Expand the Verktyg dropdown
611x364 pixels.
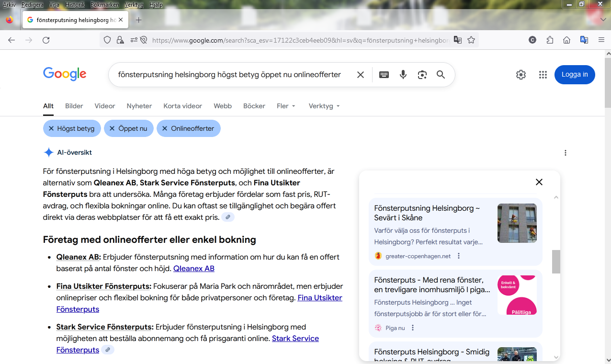click(x=324, y=106)
